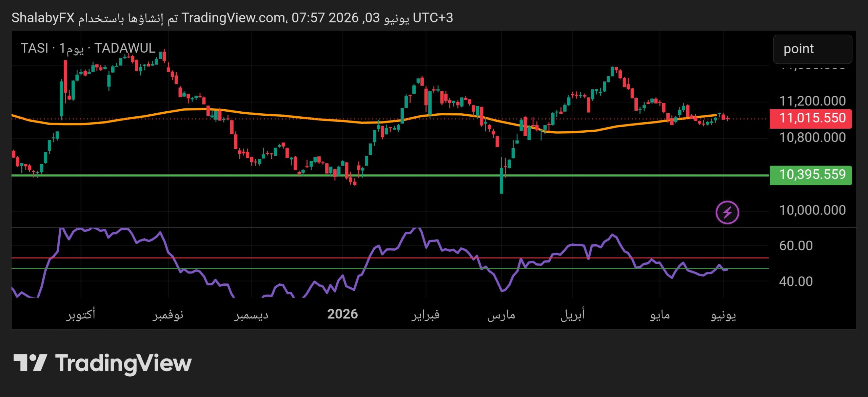Click the 40.00 RSI axis label
This screenshot has width=868, height=397.
(x=796, y=281)
